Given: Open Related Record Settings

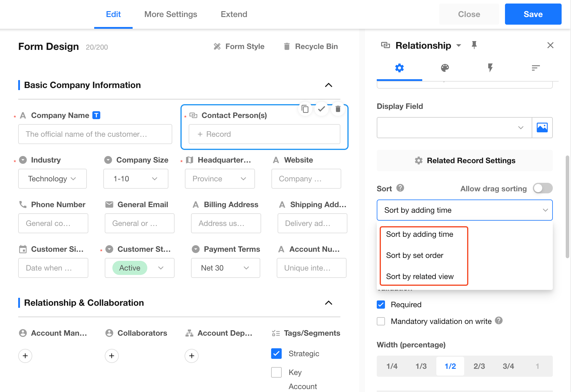Looking at the screenshot, I should [465, 160].
